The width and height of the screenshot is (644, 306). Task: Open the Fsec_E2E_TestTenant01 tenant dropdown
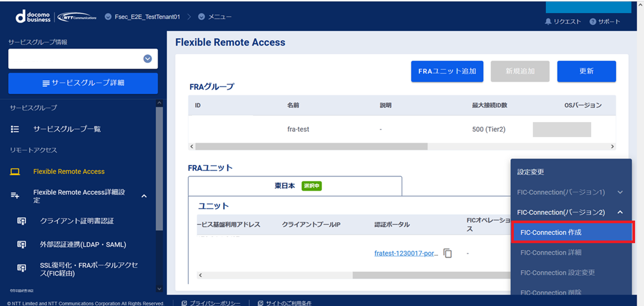click(108, 17)
